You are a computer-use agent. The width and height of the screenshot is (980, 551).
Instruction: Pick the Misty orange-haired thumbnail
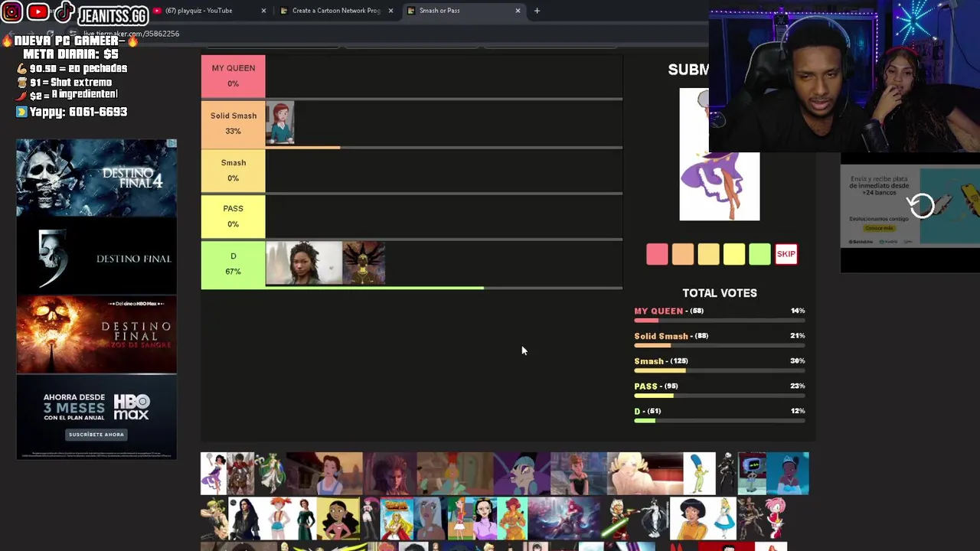277,518
